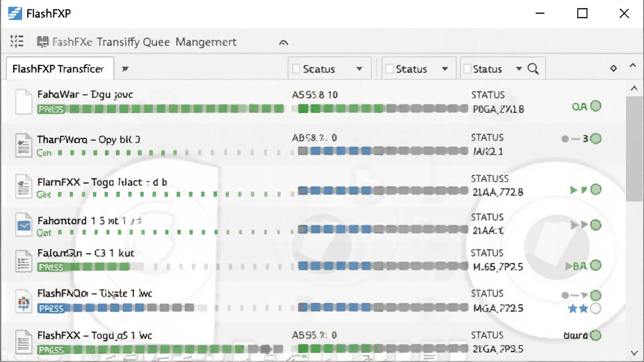Tick the checkbox in the middle Status filter
Screen dimensions: 644x362
point(389,69)
